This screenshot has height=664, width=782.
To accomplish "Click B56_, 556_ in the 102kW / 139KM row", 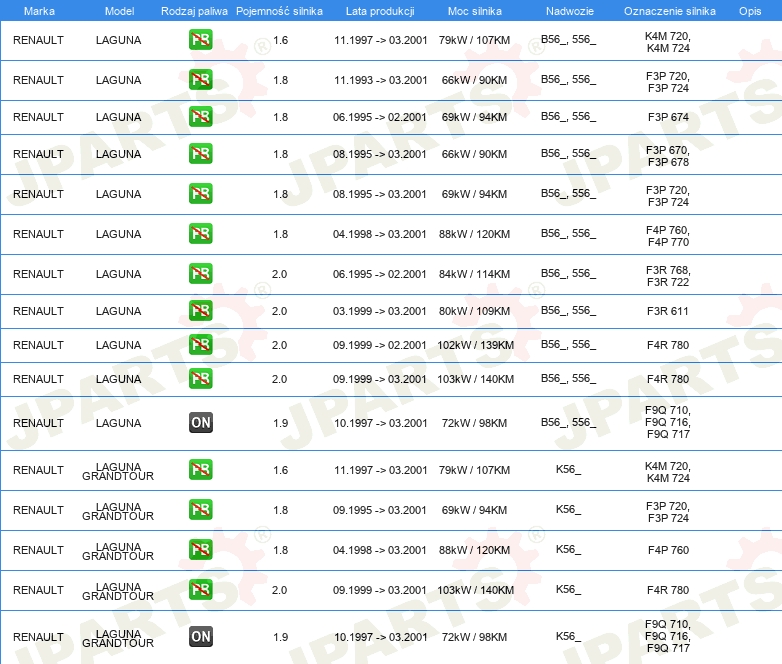I will coord(569,344).
